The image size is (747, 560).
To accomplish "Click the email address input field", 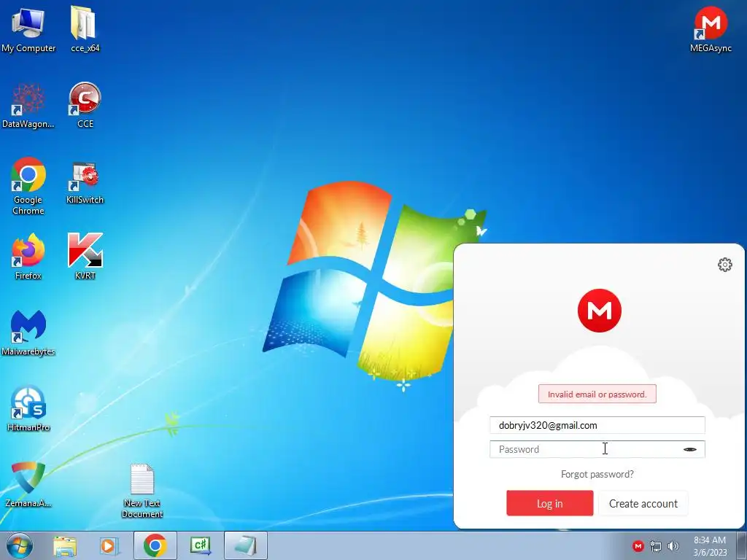I will point(597,425).
